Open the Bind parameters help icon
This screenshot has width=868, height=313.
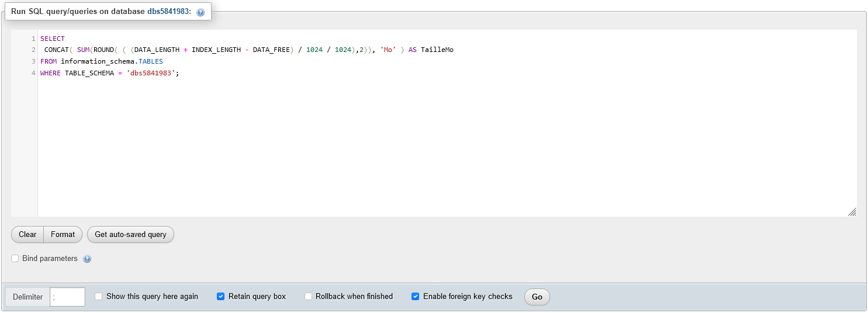click(x=87, y=259)
